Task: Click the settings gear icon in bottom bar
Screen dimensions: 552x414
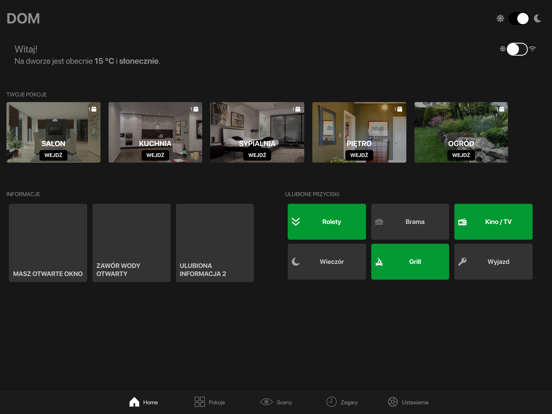Action: [393, 402]
